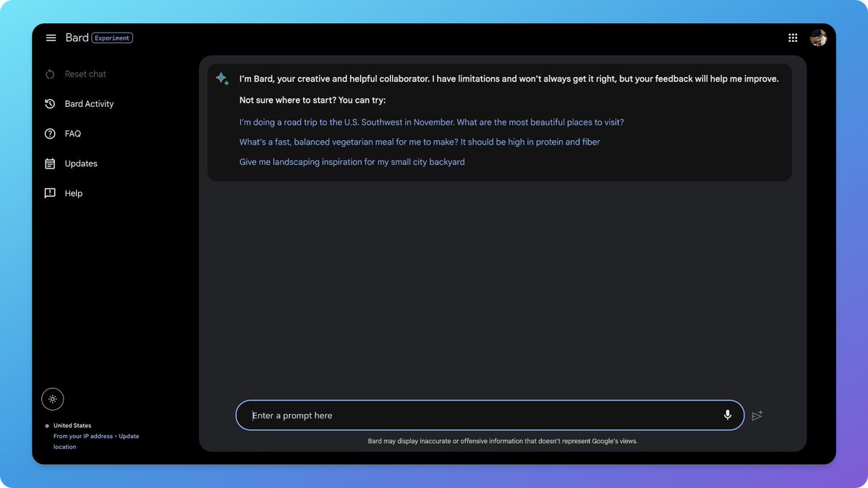
Task: Open the account profile avatar
Action: [x=818, y=38]
